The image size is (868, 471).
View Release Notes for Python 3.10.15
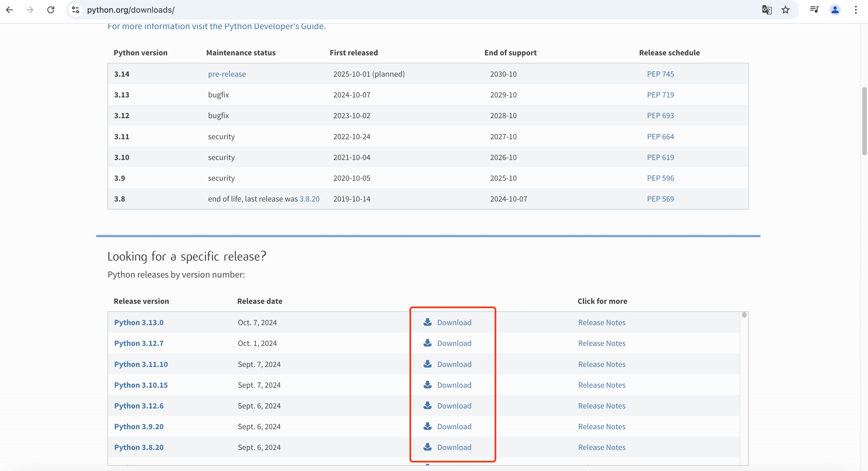(x=602, y=385)
